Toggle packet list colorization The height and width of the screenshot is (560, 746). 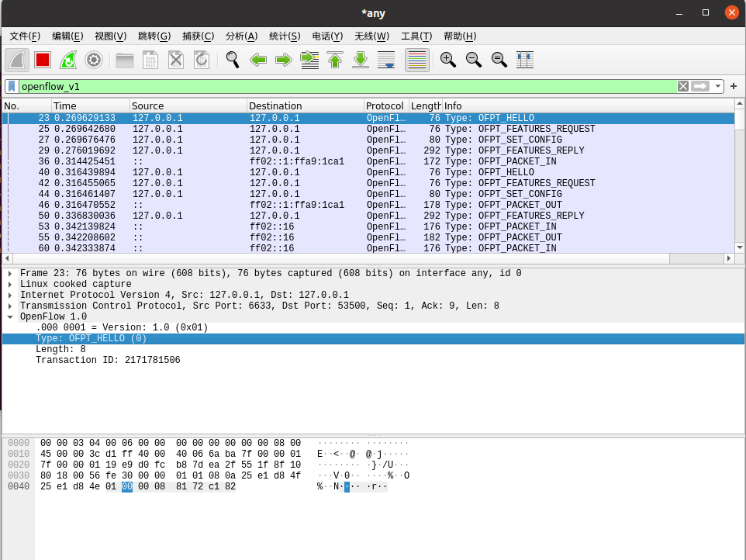pos(416,60)
